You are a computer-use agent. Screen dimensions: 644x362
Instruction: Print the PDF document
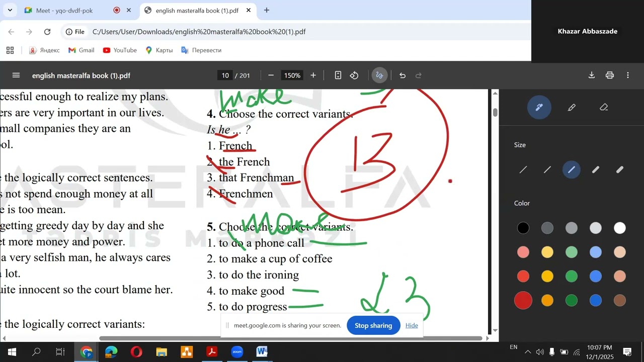(x=610, y=75)
